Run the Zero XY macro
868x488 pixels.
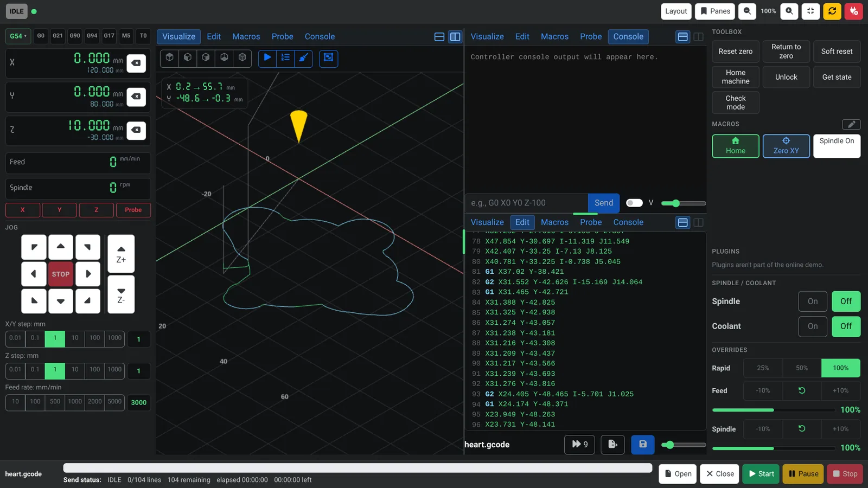[x=786, y=146]
